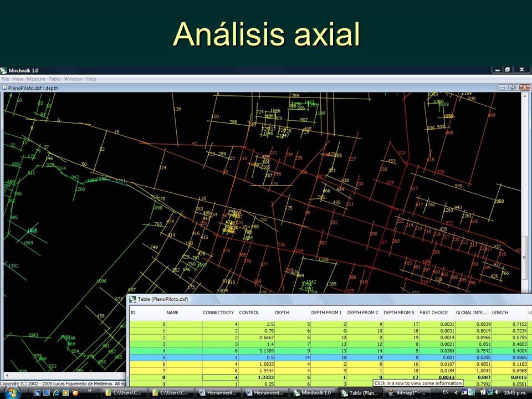532x399 pixels.
Task: Open the Table menu
Action: coord(55,79)
